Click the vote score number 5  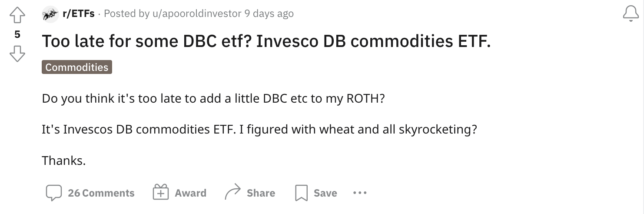click(17, 35)
